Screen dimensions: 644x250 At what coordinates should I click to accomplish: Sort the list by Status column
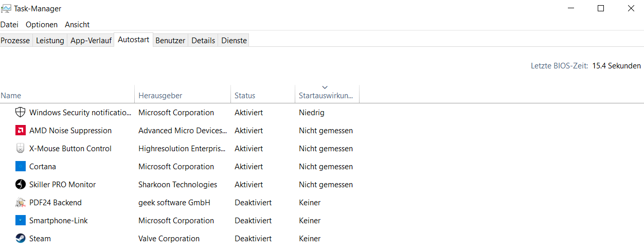(245, 96)
